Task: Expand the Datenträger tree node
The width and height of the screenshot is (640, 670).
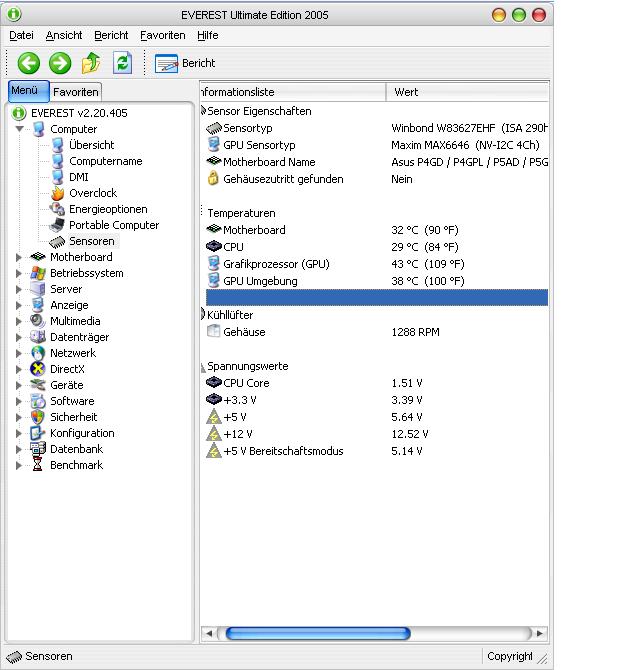Action: point(18,338)
